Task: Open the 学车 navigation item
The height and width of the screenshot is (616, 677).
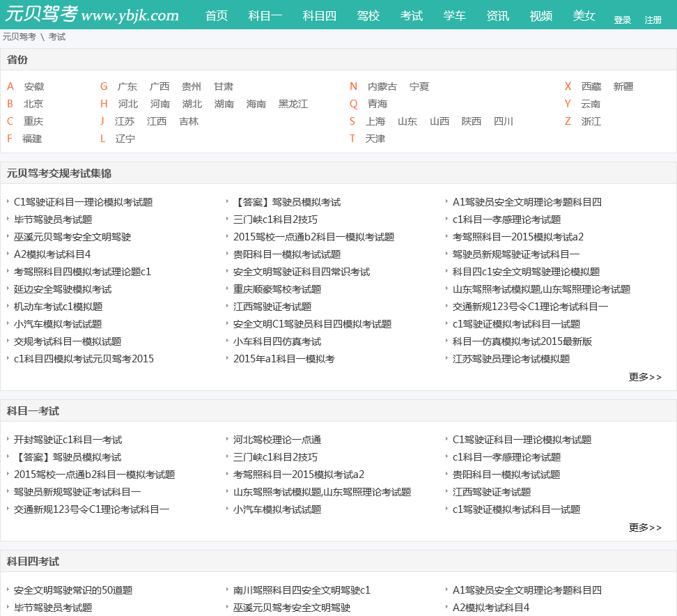Action: click(x=455, y=16)
